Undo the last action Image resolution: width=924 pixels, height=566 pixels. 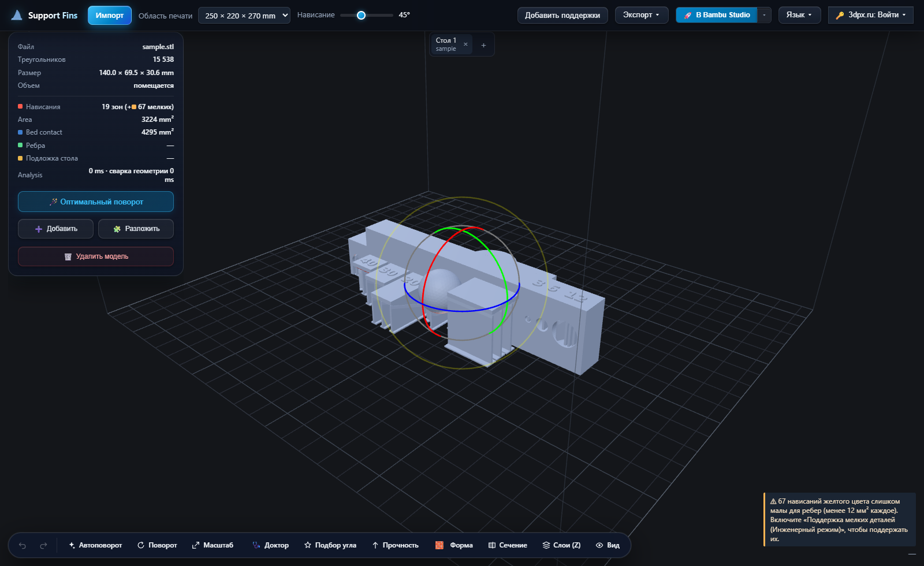23,545
